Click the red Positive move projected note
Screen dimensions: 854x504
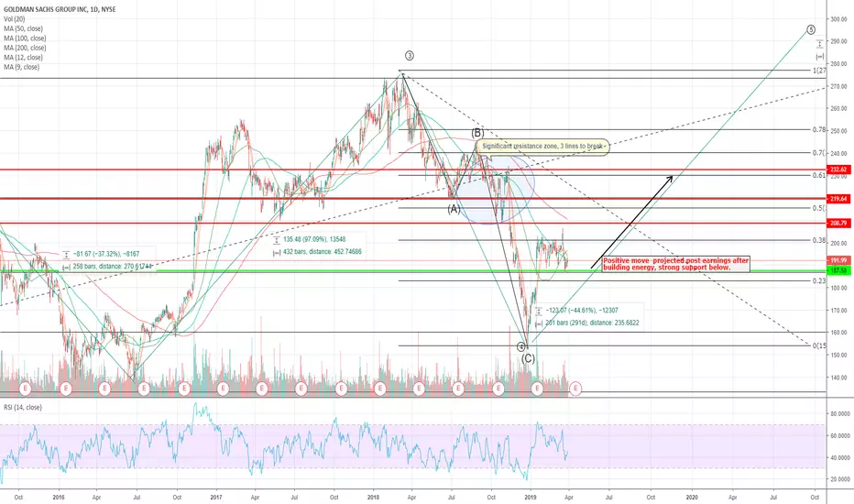pos(676,264)
